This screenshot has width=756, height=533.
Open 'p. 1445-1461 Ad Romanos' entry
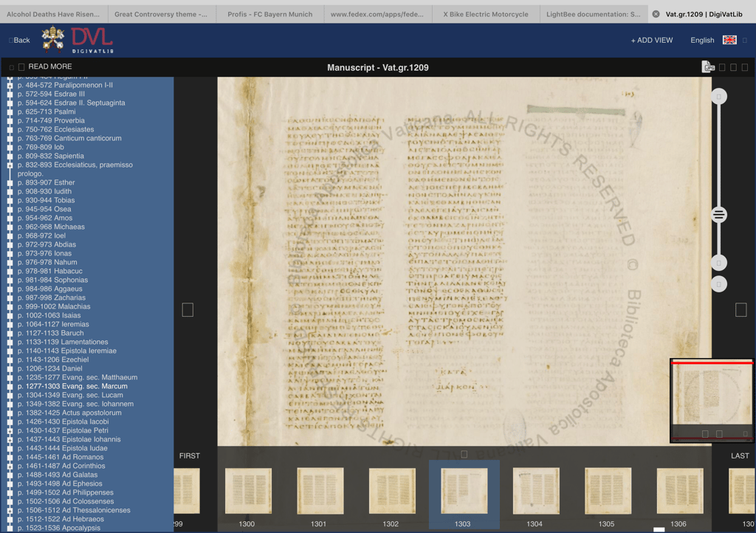click(61, 457)
